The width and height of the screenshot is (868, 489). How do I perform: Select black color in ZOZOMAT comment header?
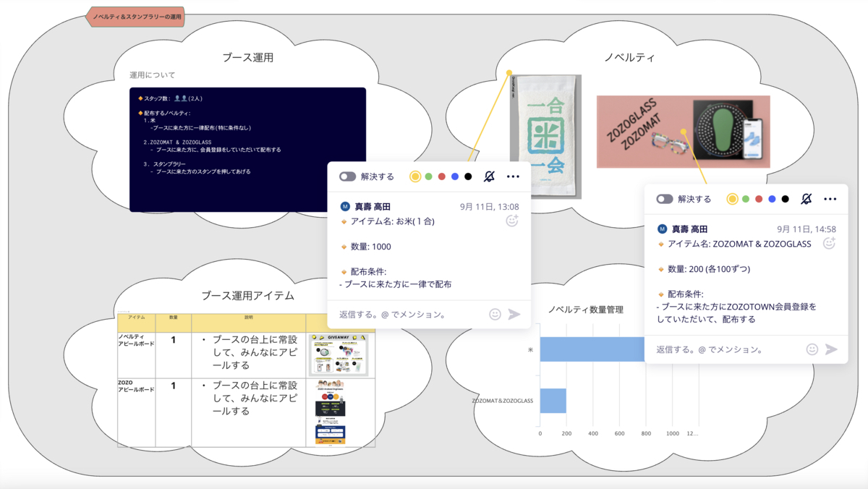coord(785,199)
